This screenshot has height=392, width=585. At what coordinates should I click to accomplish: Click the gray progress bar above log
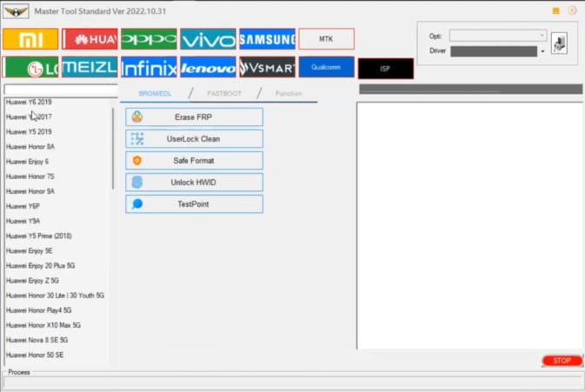470,89
